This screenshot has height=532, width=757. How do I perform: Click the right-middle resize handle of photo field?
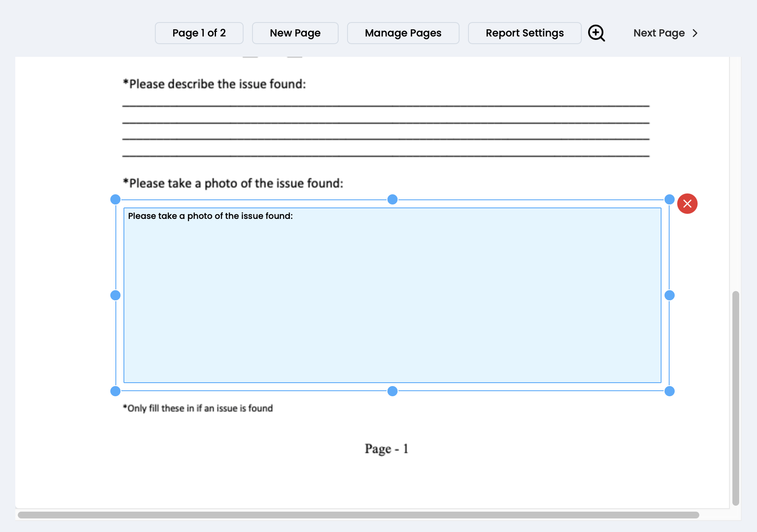click(x=669, y=295)
